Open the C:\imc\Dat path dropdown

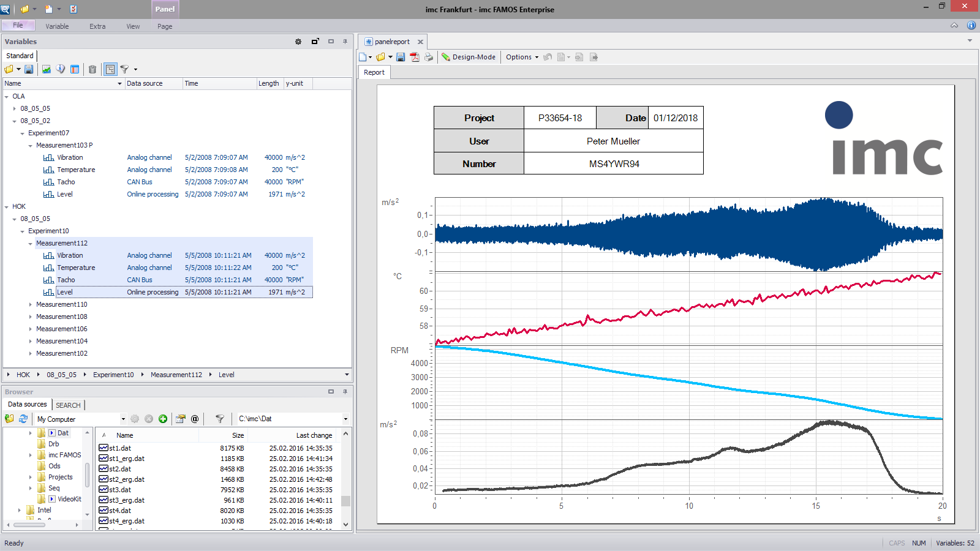coord(345,419)
